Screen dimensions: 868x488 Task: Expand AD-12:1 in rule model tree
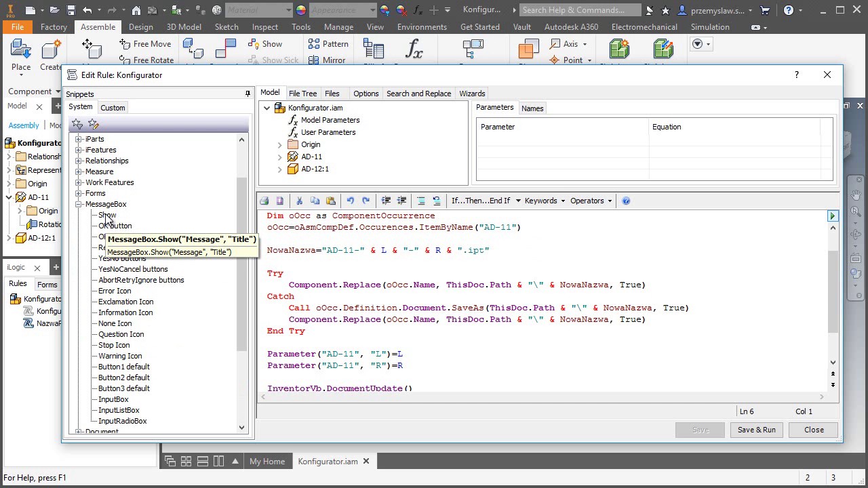point(279,169)
